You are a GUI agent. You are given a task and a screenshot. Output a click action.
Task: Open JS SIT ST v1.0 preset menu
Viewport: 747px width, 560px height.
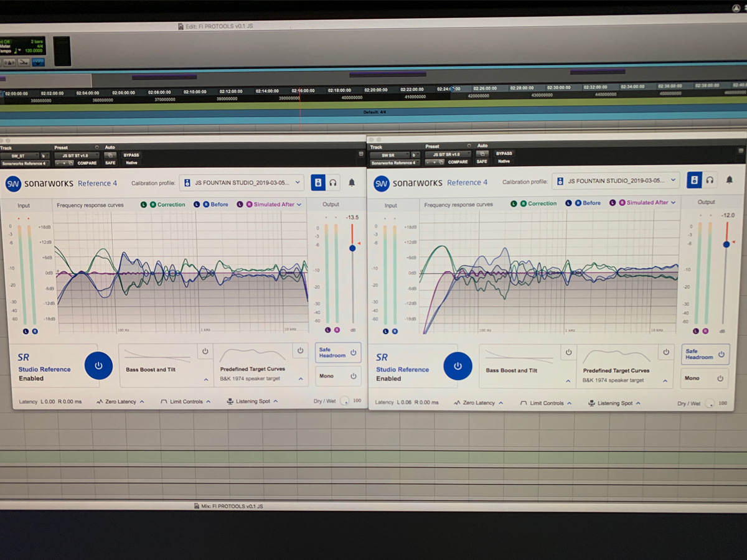pos(77,156)
